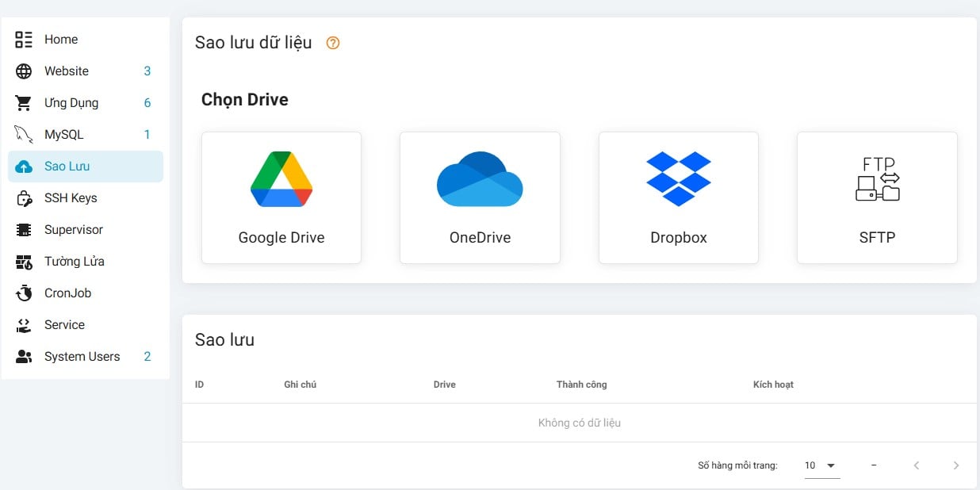Select the Ứng Dụng menu label
This screenshot has height=490, width=980.
point(71,103)
